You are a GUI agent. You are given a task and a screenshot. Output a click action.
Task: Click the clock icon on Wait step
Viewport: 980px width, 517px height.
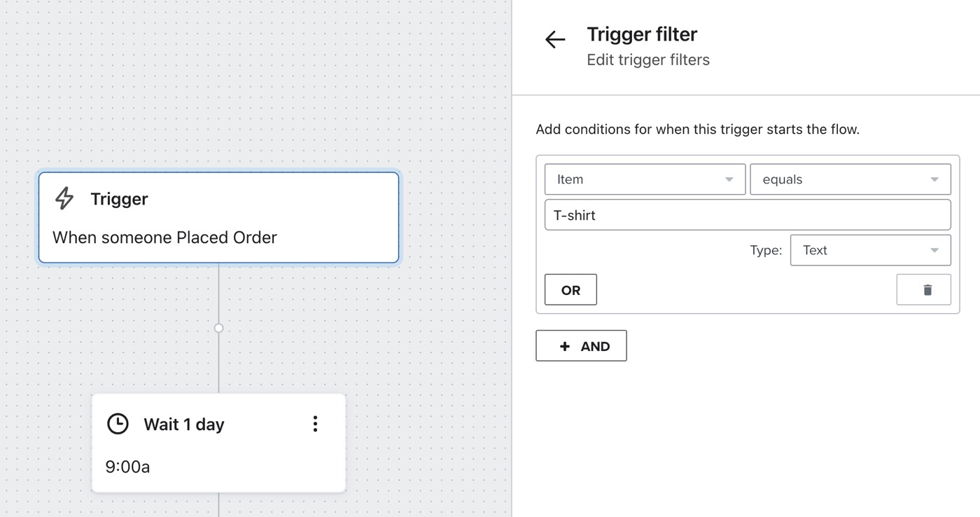[x=118, y=424]
